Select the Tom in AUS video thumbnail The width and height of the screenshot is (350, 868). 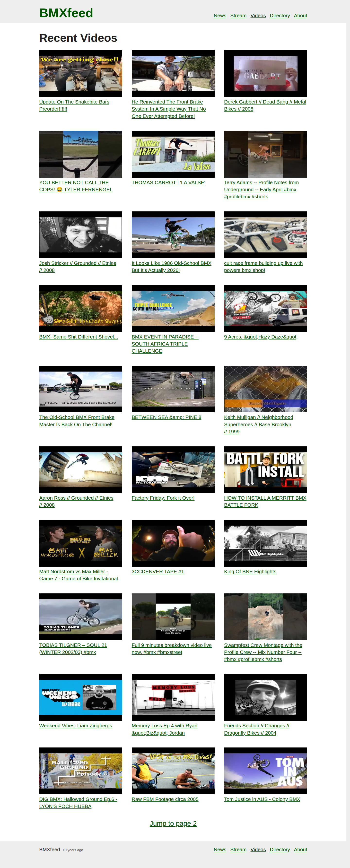coord(265,771)
